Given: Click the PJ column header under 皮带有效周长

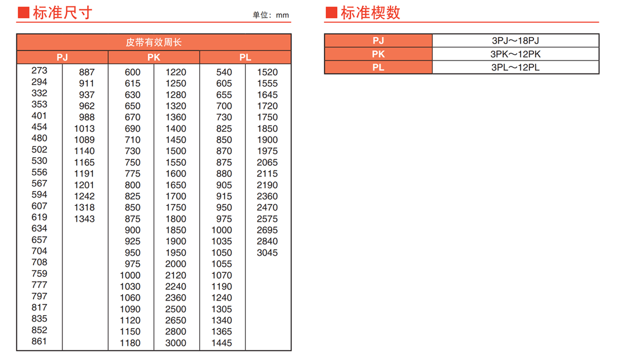Looking at the screenshot, I should [x=62, y=57].
